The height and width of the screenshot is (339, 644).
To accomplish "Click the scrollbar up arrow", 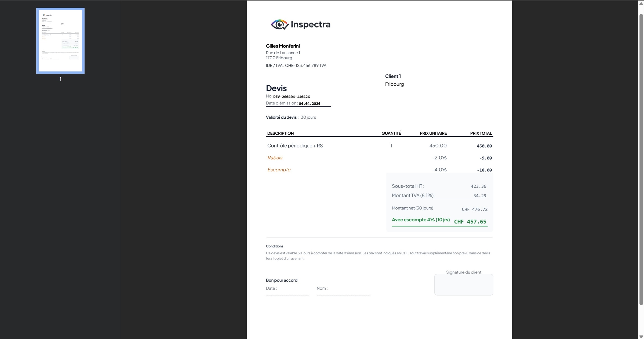I will coord(641,4).
